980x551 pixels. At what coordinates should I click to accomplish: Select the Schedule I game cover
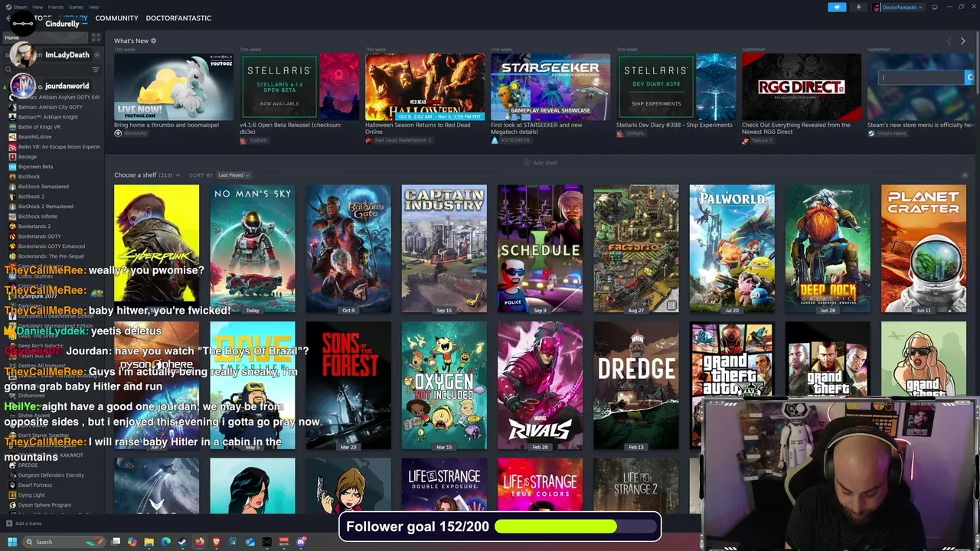[x=540, y=249]
